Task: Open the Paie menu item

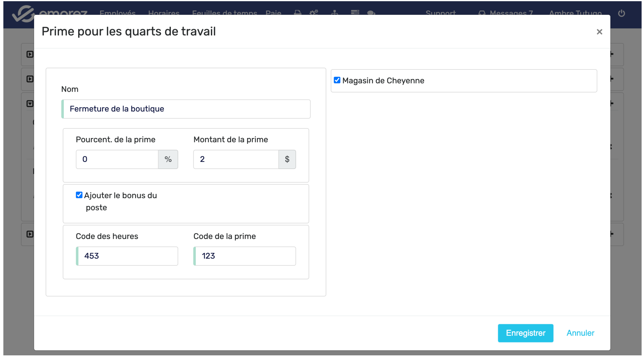Action: click(x=273, y=12)
